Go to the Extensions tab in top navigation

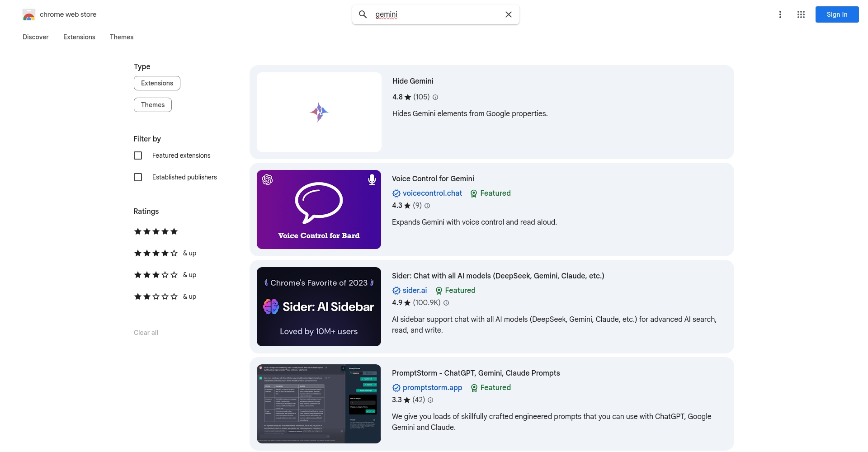coord(79,37)
